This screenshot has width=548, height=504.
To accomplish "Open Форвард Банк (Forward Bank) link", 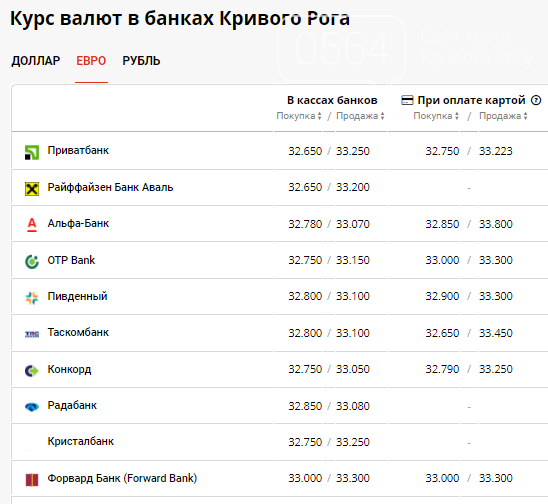I will tap(122, 478).
